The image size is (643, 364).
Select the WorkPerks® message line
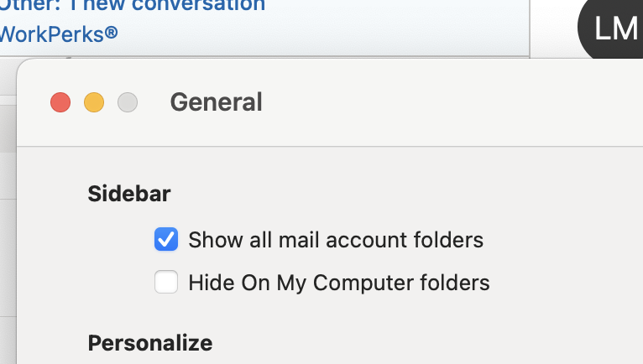[x=59, y=34]
